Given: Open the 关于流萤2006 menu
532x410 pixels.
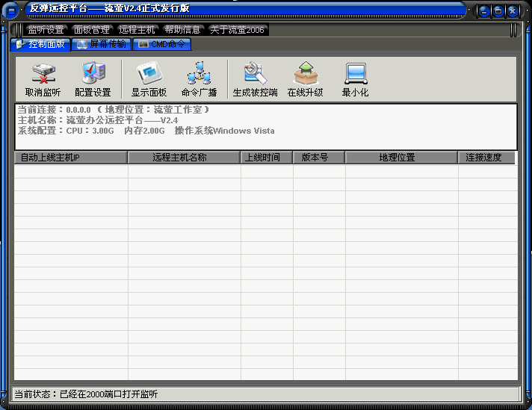Looking at the screenshot, I should (238, 30).
